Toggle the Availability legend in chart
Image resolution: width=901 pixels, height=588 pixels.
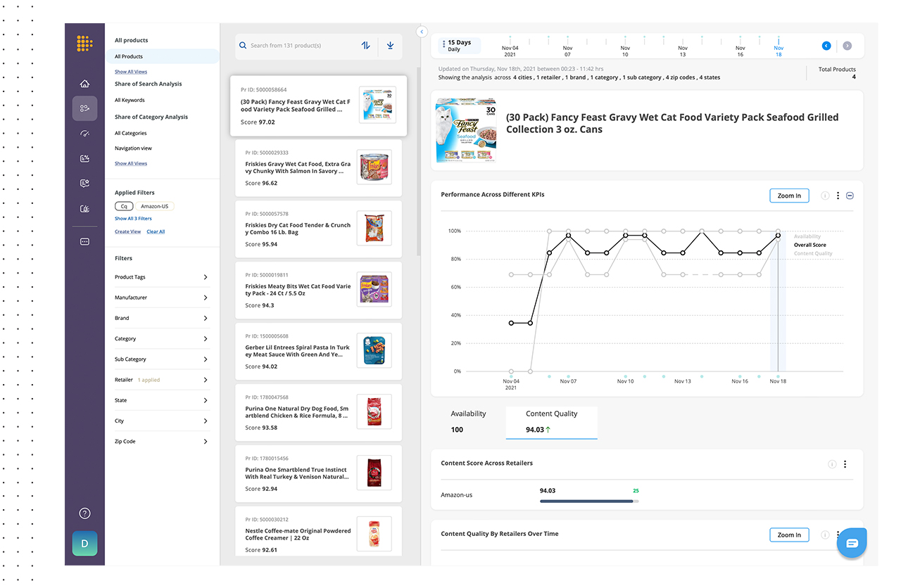tap(807, 236)
